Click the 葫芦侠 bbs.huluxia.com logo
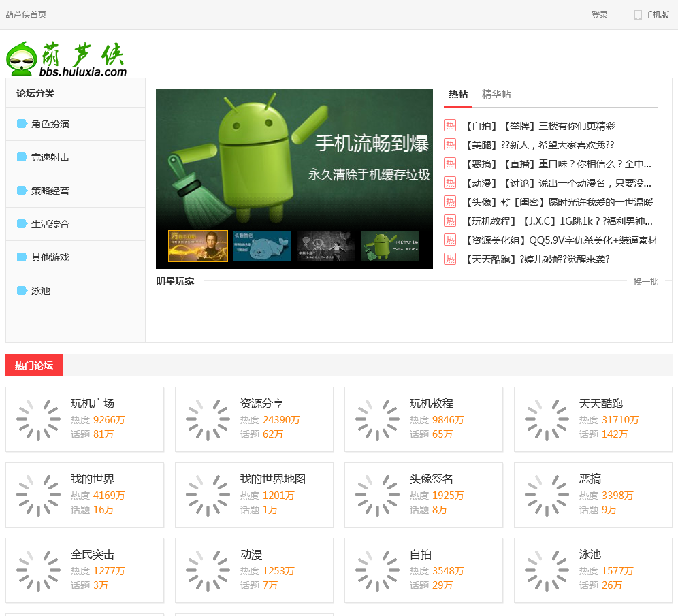678x616 pixels. pos(66,59)
